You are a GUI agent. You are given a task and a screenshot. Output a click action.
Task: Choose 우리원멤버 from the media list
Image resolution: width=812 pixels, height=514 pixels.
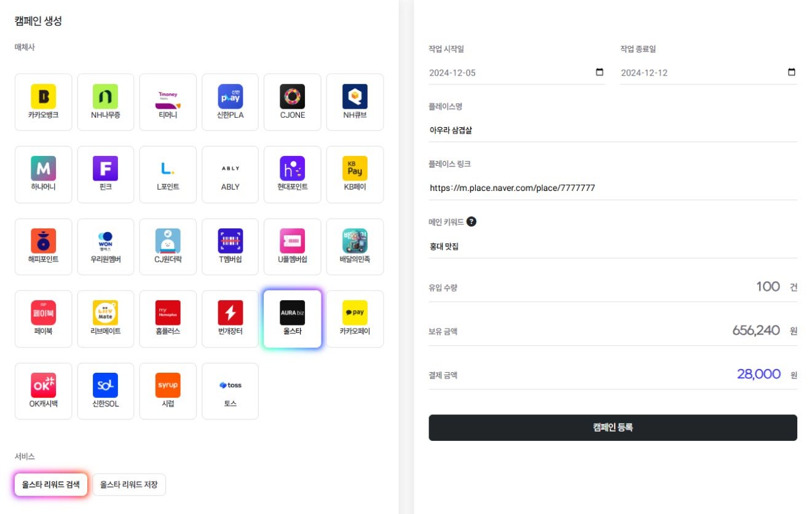pyautogui.click(x=105, y=247)
